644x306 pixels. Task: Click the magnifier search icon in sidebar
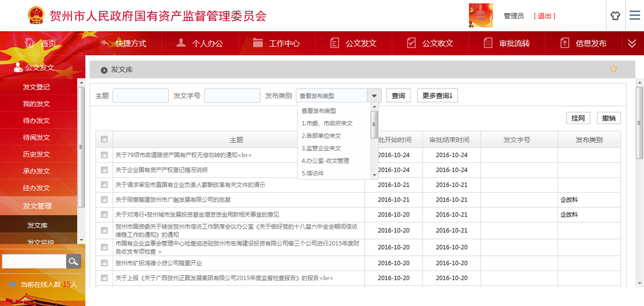pos(73,261)
